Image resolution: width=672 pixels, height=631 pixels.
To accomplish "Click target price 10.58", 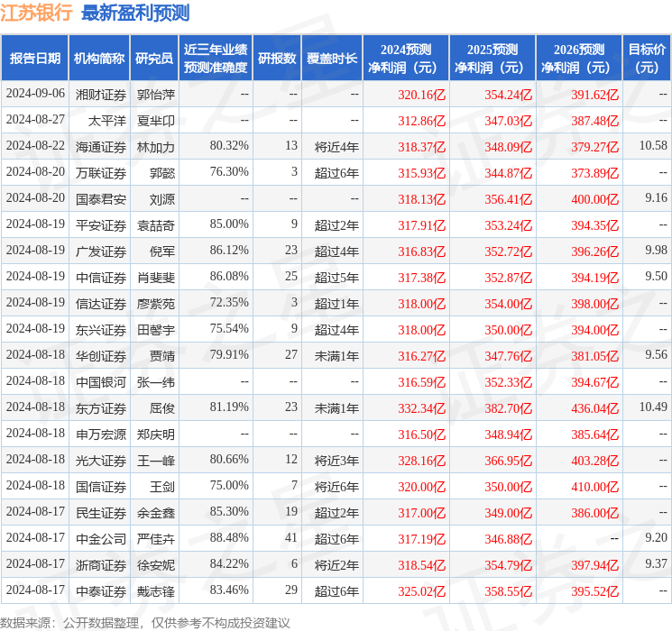I will click(653, 146).
